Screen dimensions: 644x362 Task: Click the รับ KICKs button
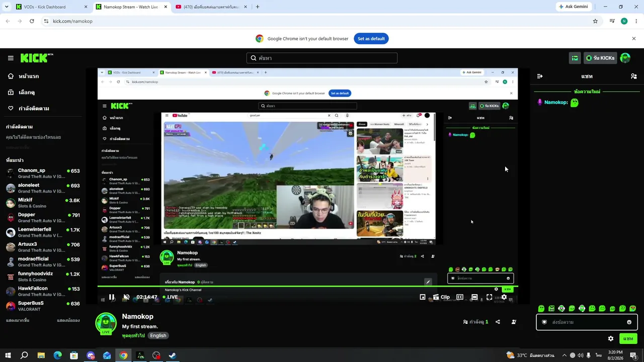600,58
